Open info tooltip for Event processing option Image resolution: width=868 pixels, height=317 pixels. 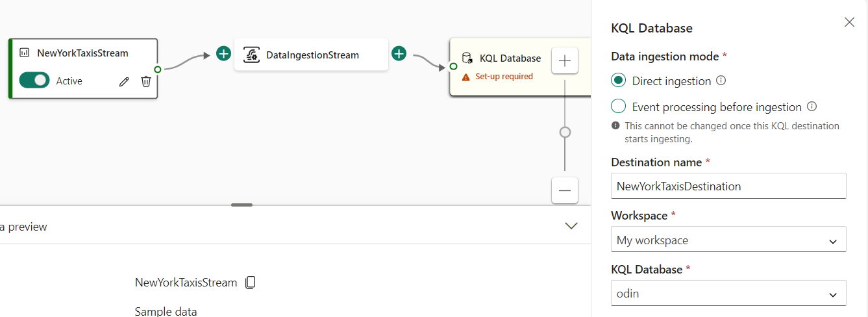[812, 107]
